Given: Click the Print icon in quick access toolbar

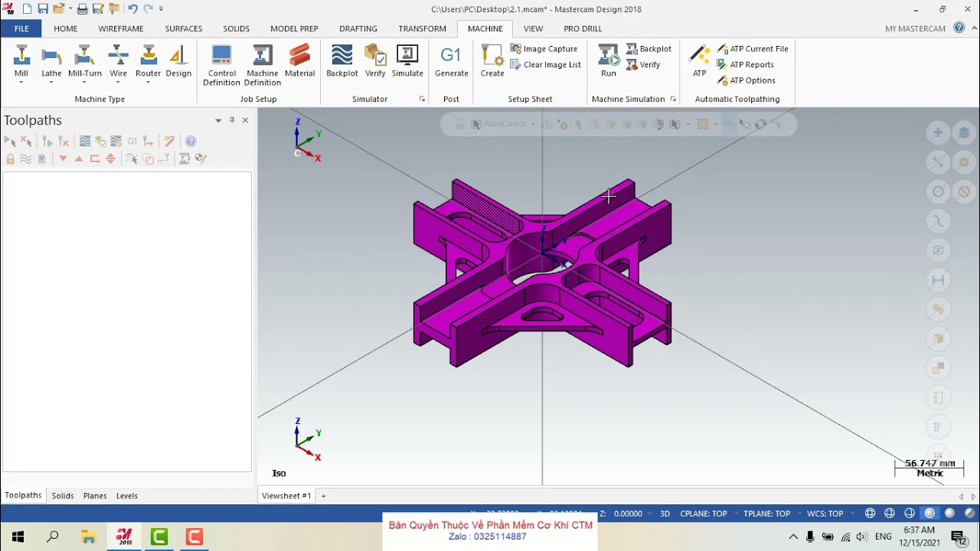Looking at the screenshot, I should click(x=82, y=9).
